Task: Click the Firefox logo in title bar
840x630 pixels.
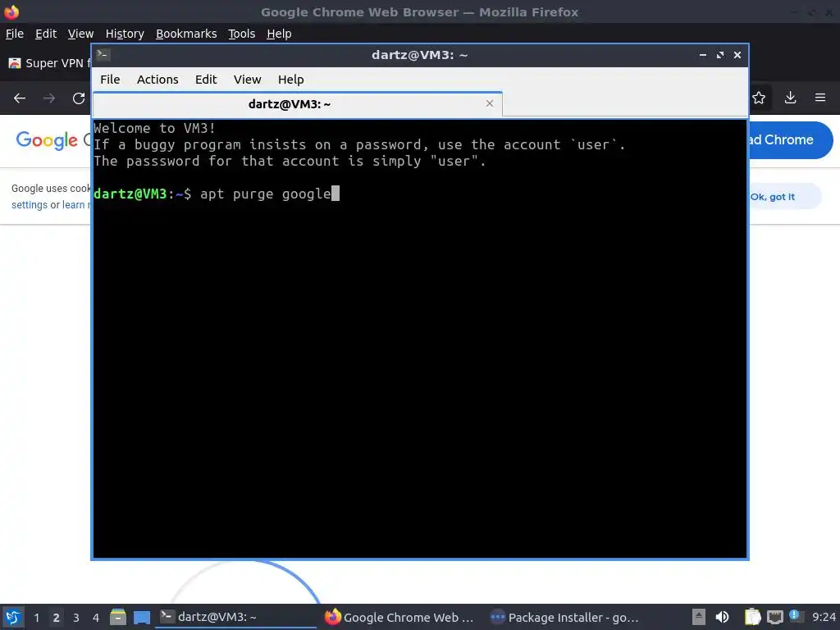Action: pyautogui.click(x=11, y=11)
